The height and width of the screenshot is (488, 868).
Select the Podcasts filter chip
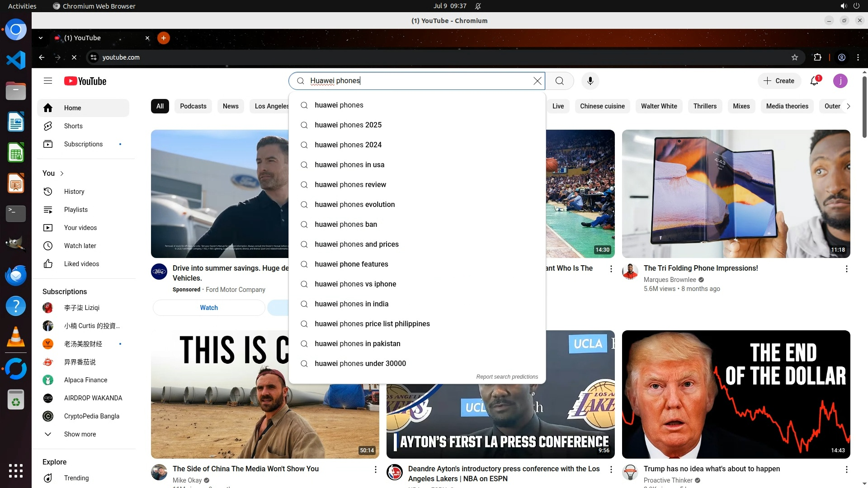(x=193, y=106)
